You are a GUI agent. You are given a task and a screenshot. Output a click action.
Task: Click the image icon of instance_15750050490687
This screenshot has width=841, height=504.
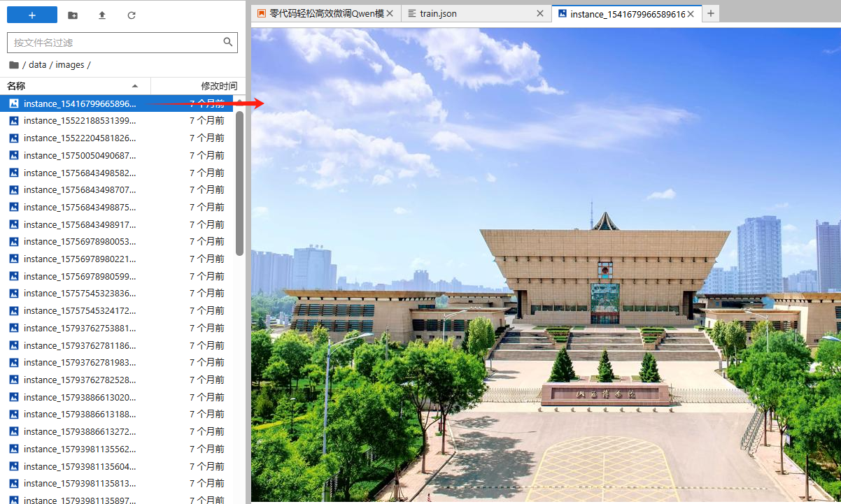(x=13, y=155)
